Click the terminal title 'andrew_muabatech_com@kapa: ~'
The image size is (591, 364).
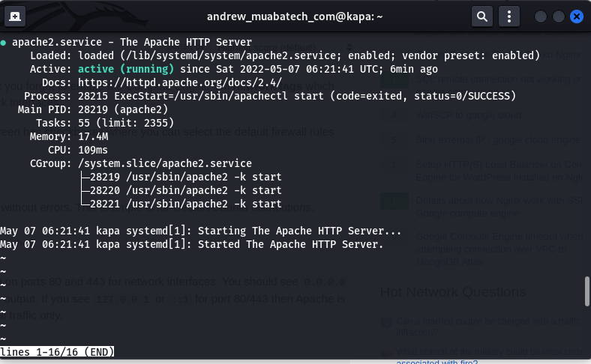tap(295, 16)
